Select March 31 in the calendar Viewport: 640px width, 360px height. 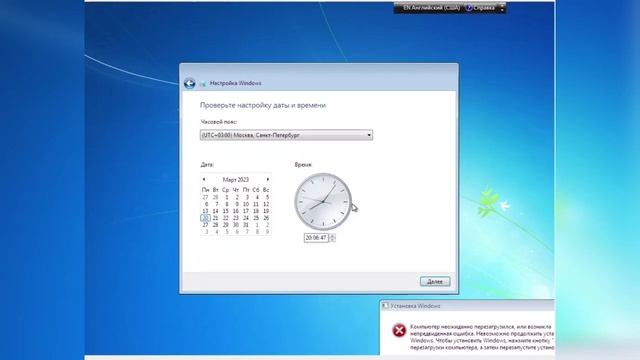[246, 225]
